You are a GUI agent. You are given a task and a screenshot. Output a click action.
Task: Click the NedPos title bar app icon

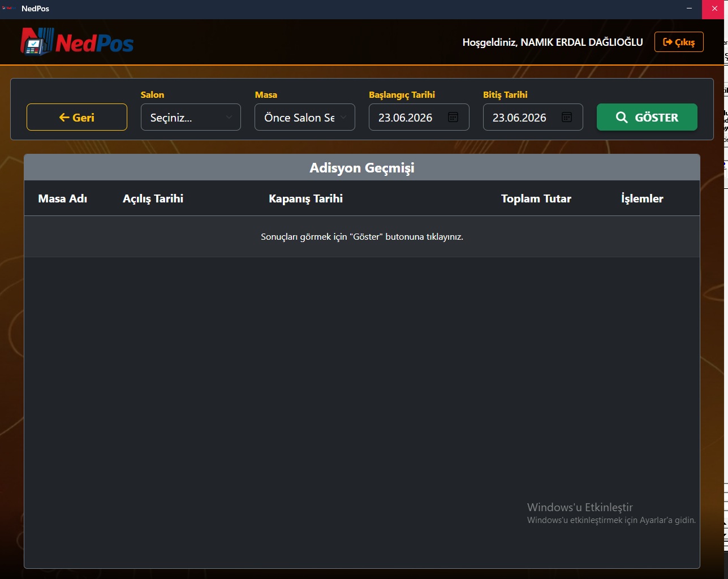pyautogui.click(x=7, y=8)
